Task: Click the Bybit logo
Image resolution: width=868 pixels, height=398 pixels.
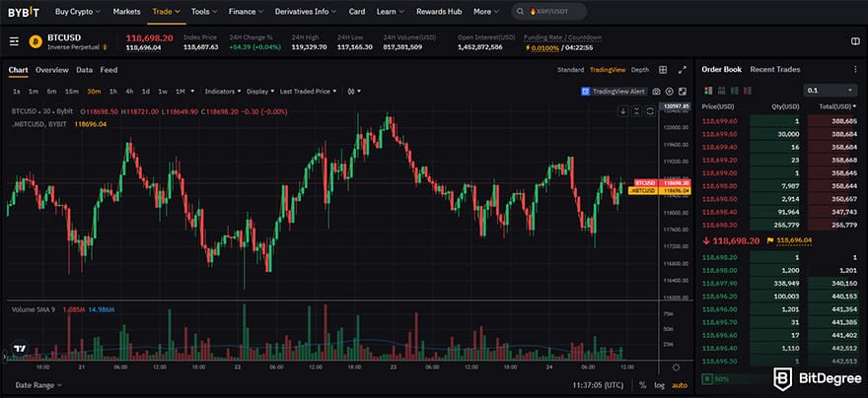Action: click(x=26, y=11)
